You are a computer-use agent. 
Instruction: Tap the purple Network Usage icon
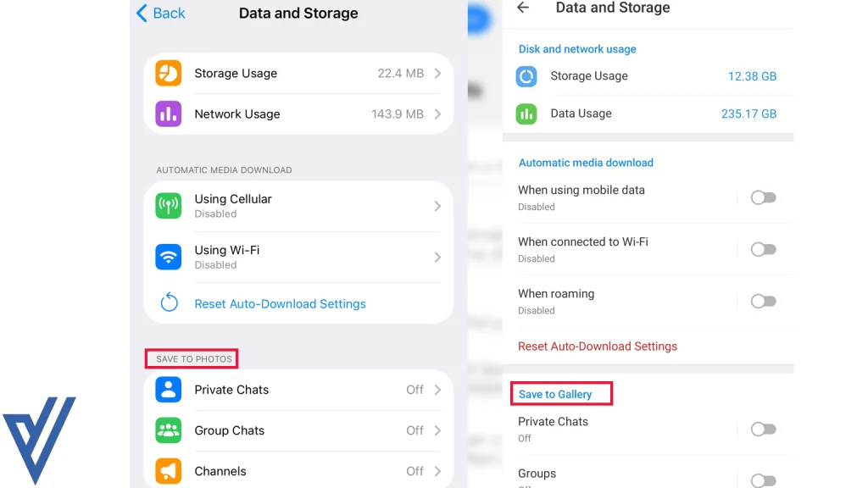tap(169, 114)
